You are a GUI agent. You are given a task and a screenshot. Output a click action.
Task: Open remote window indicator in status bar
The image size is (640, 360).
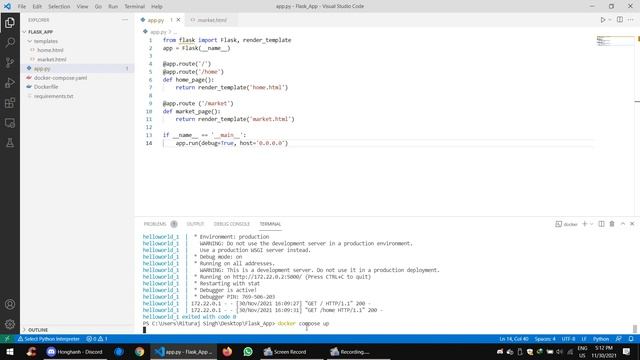coord(7,339)
